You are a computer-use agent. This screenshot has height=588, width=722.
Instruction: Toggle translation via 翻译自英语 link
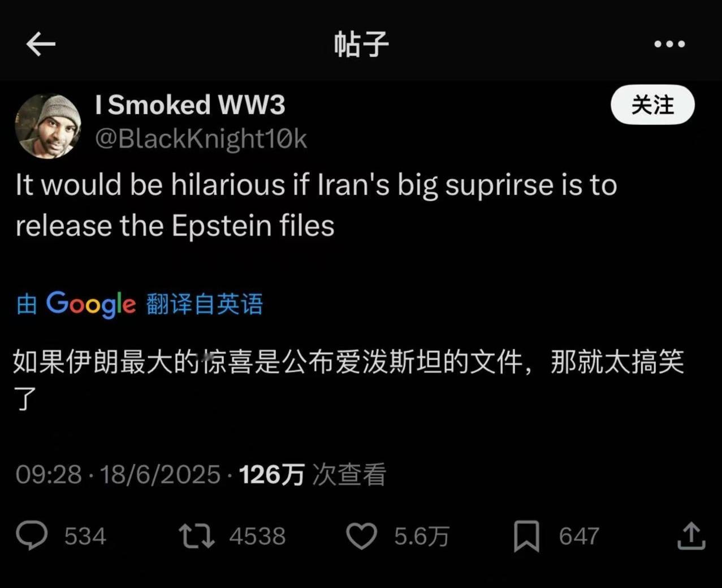coord(205,304)
